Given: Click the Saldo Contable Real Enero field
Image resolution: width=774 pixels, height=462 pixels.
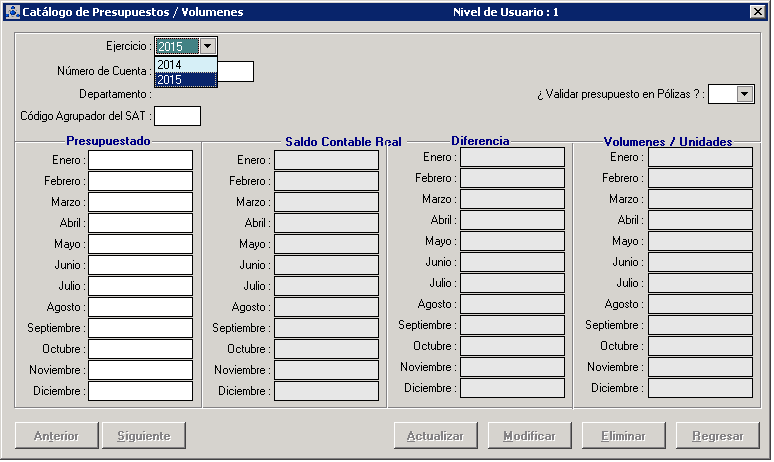Looking at the screenshot, I should pos(326,160).
